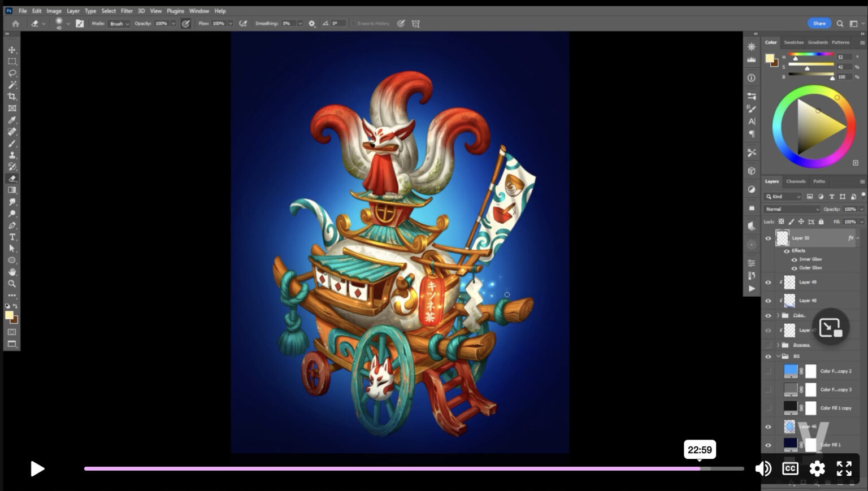
Task: Select the Lasso tool
Action: [x=12, y=73]
